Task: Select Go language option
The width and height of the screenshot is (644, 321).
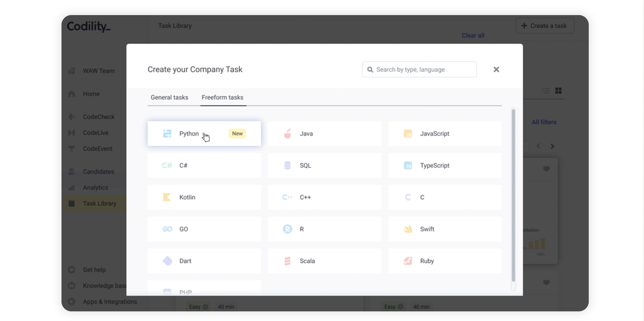Action: tap(204, 229)
